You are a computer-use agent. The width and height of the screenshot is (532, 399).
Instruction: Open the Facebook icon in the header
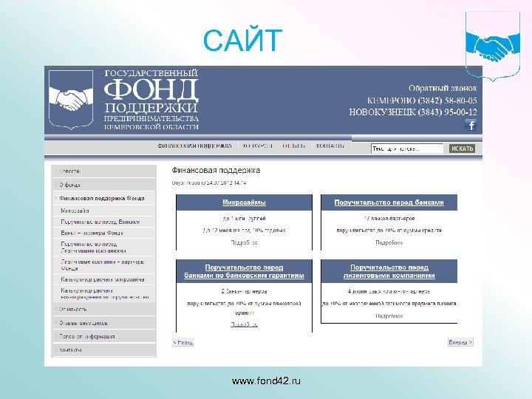coord(470,125)
